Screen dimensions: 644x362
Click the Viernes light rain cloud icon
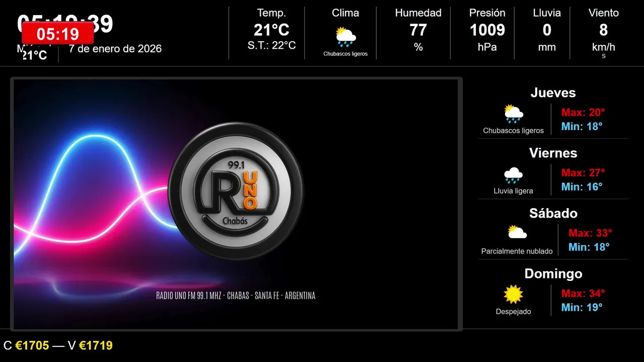pos(513,175)
